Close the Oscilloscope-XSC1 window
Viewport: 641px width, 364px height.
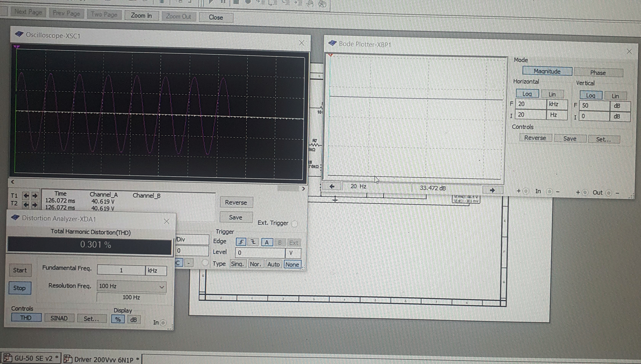302,43
